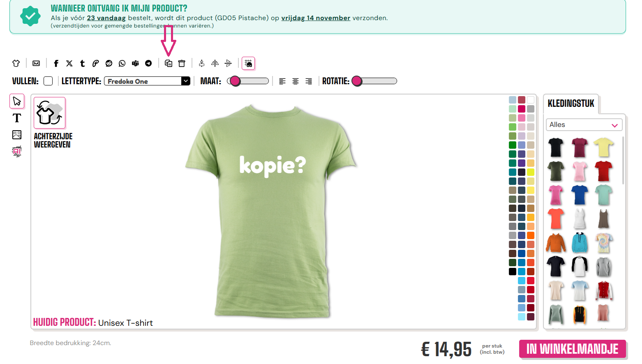
Task: Add to cart with In Winkelmandje
Action: [573, 349]
